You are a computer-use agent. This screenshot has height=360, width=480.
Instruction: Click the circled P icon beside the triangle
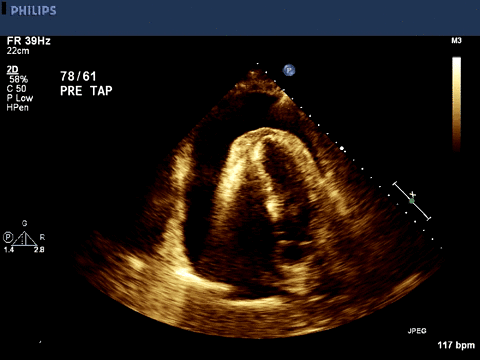pyautogui.click(x=8, y=237)
